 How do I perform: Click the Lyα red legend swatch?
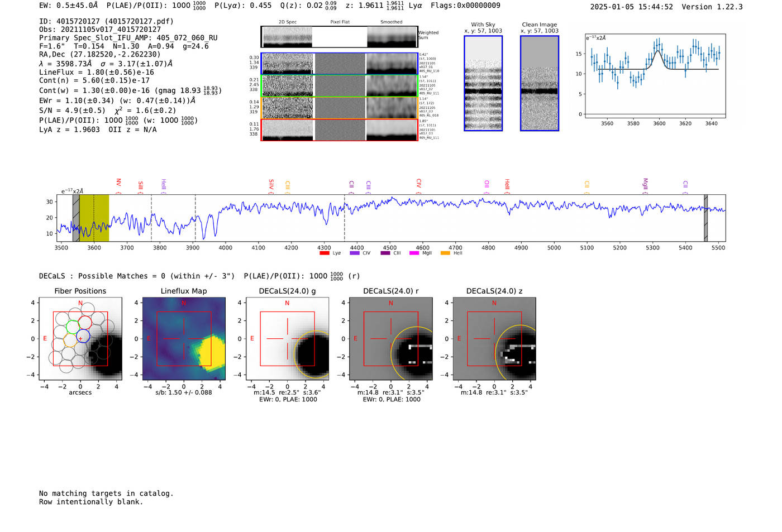coord(324,253)
